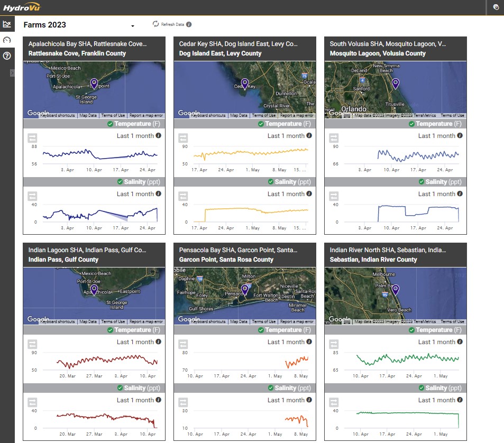Screen dimensions: 504x443
Task: Open the help question mark icon
Action: [x=7, y=56]
